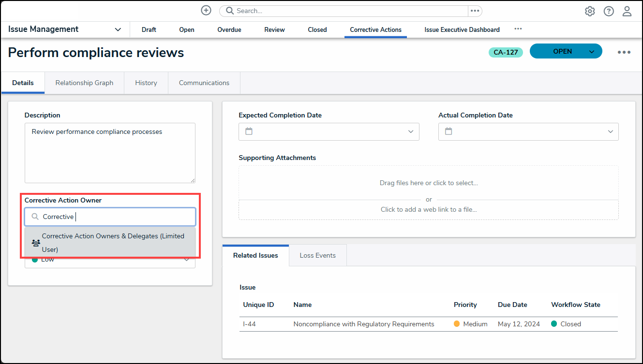The width and height of the screenshot is (643, 364).
Task: Expand the Issue Management application dropdown
Action: [x=118, y=29]
